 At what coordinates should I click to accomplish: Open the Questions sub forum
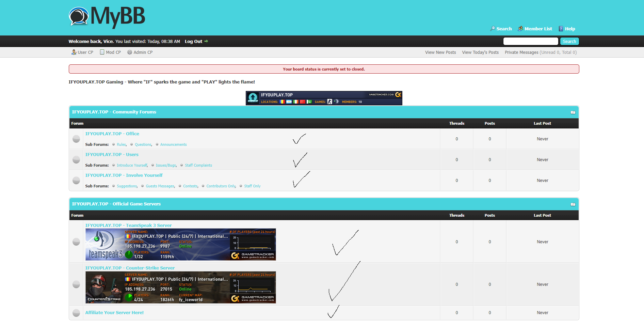143,145
